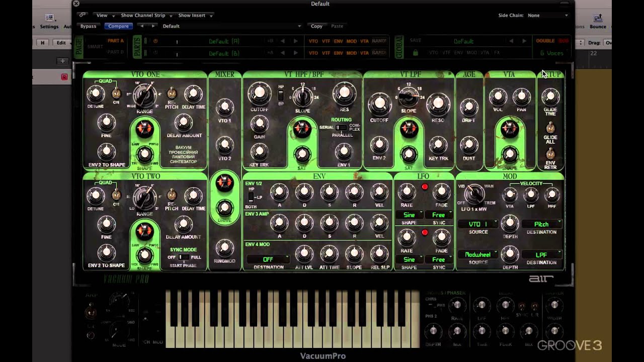The width and height of the screenshot is (644, 362).
Task: Open the View dropdown menu
Action: click(105, 16)
